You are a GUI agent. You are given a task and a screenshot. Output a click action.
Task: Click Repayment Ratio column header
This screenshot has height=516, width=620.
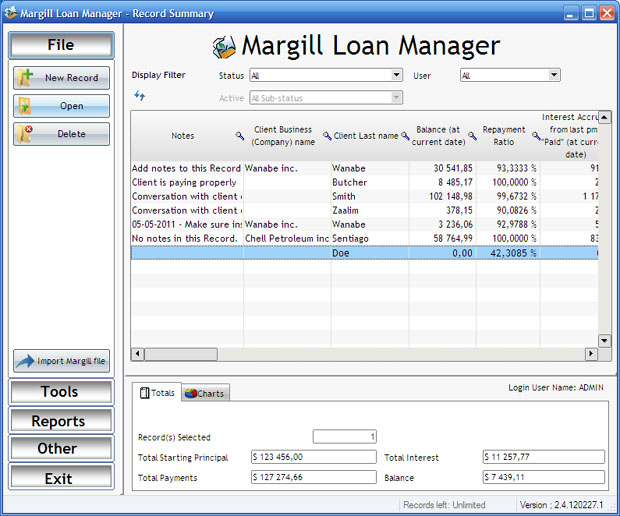(x=504, y=136)
